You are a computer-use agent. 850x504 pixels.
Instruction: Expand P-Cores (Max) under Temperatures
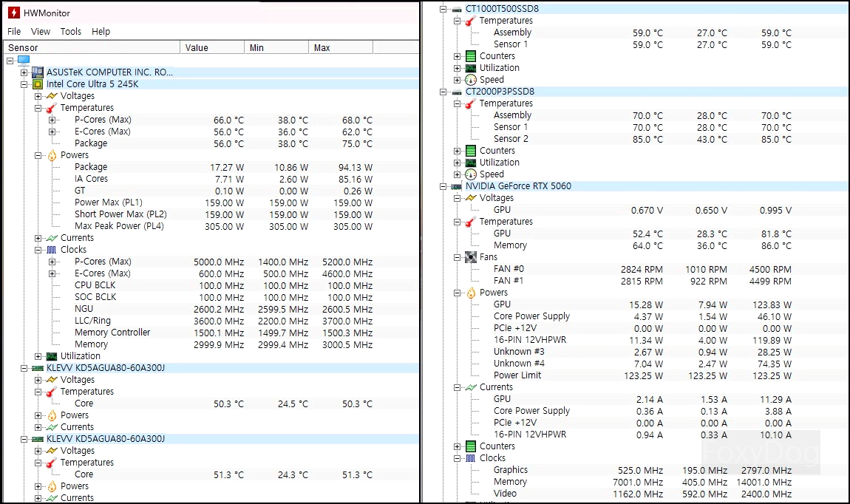click(x=52, y=120)
